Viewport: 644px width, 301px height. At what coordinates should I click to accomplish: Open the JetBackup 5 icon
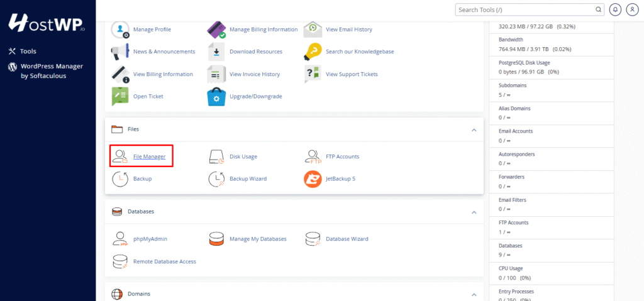tap(313, 178)
